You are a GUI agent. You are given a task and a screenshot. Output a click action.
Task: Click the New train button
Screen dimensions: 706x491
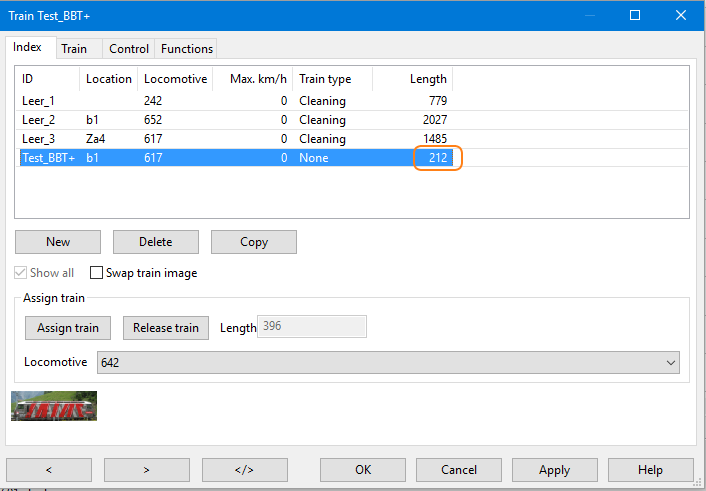[x=58, y=242]
